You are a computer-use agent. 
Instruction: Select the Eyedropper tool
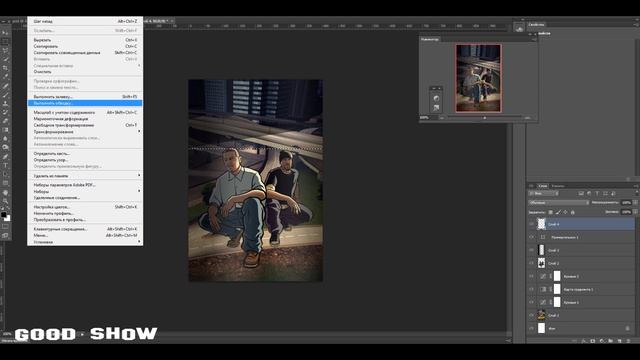(5, 77)
